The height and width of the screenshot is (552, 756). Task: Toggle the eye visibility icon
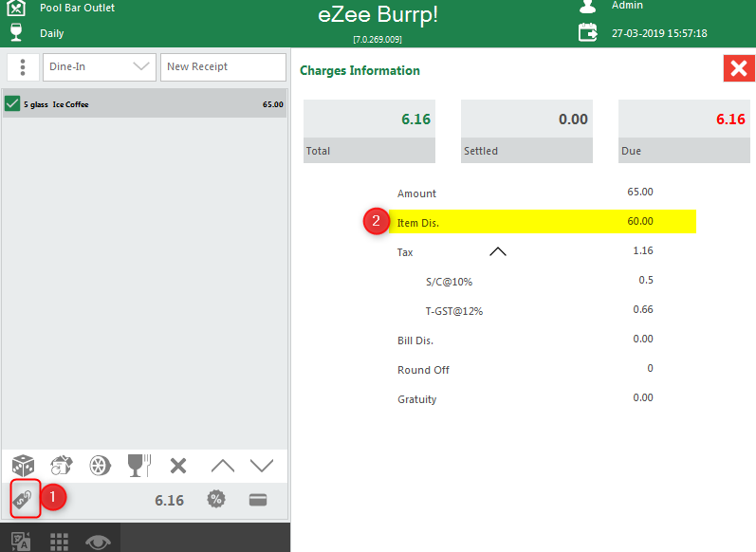(x=98, y=543)
